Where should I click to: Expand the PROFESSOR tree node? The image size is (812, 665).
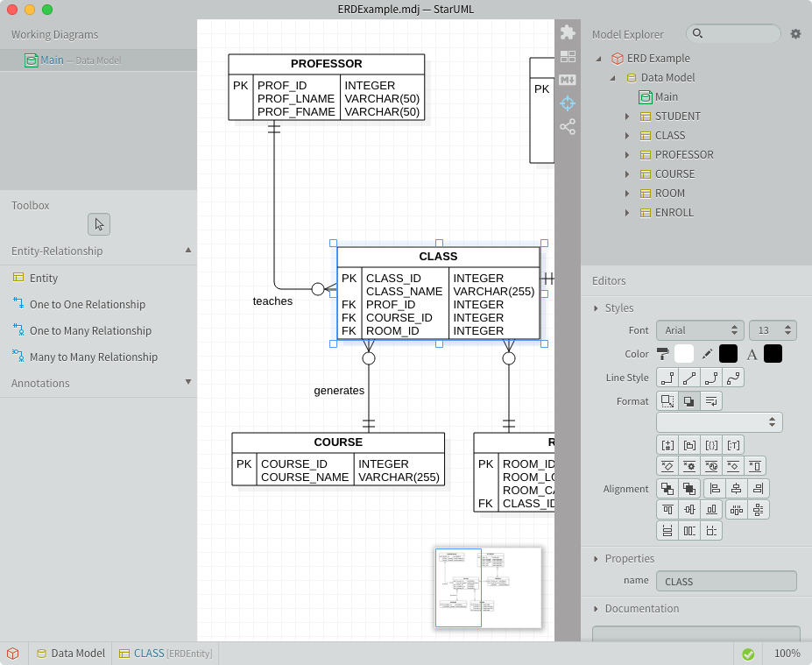[x=627, y=155]
